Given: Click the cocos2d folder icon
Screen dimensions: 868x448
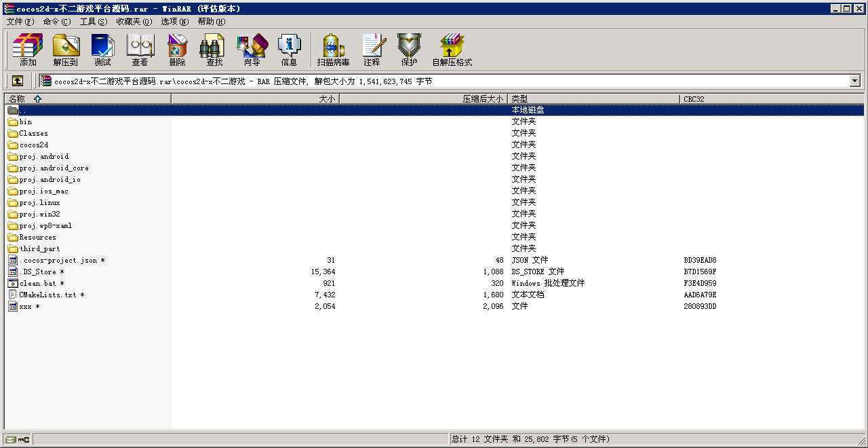Looking at the screenshot, I should tap(13, 145).
